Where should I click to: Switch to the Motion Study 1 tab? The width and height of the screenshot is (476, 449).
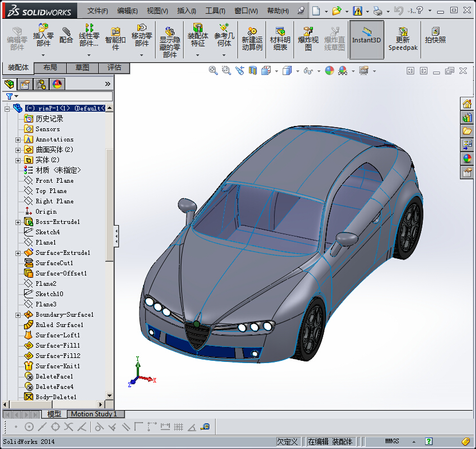(94, 414)
